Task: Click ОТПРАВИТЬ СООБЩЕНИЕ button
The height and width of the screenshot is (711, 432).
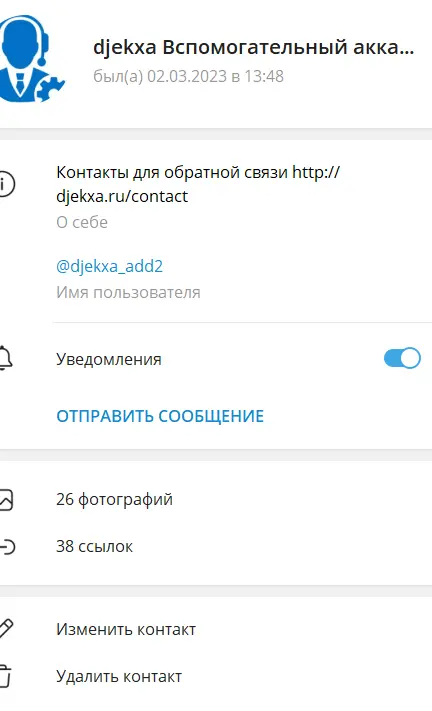Action: [160, 416]
